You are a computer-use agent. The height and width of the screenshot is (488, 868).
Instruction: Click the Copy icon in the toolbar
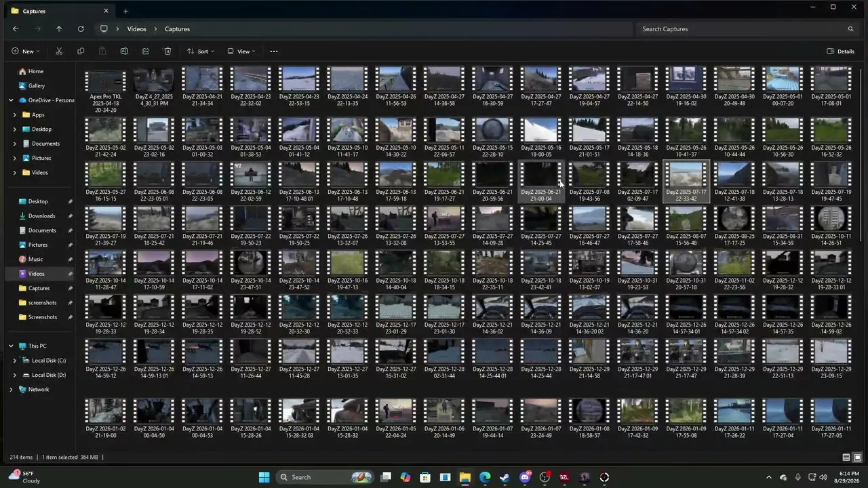(x=81, y=52)
